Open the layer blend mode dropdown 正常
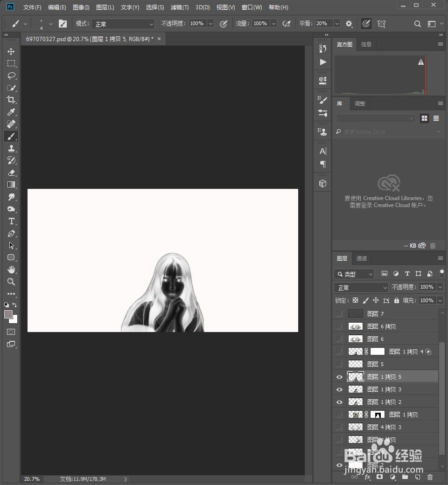 [361, 287]
